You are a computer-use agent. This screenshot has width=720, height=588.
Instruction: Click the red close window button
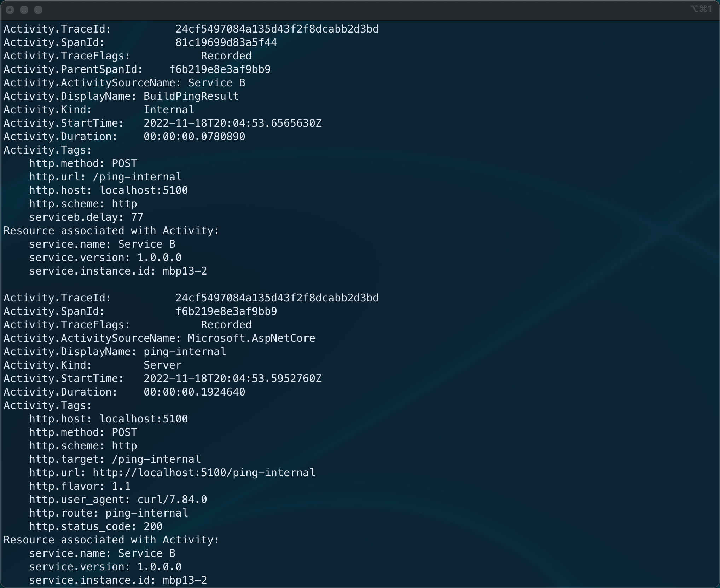[10, 10]
